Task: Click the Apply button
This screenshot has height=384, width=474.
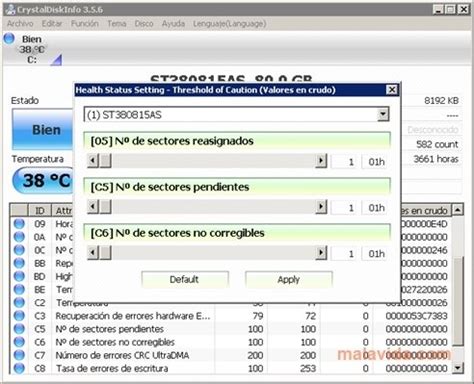Action: coord(289,279)
